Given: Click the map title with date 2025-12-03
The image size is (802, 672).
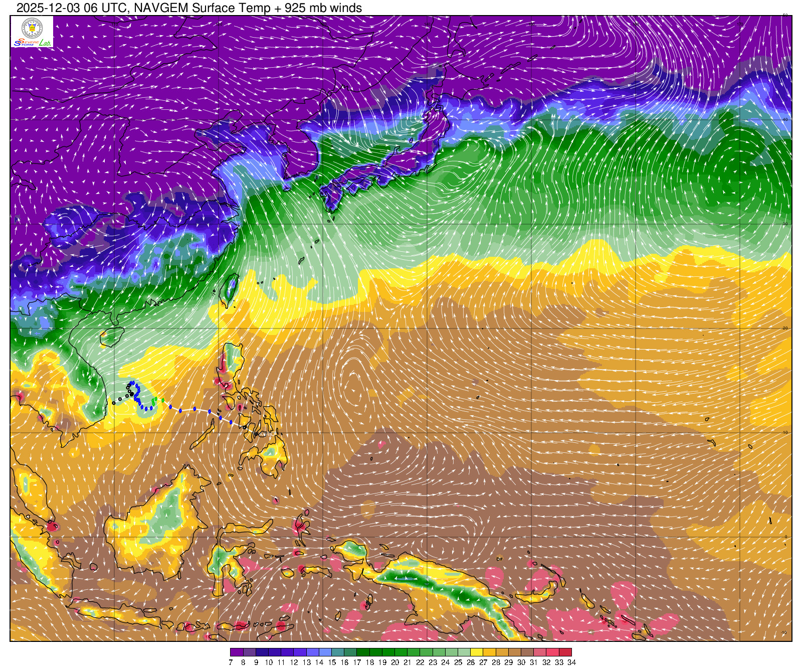Looking at the screenshot, I should (x=189, y=8).
